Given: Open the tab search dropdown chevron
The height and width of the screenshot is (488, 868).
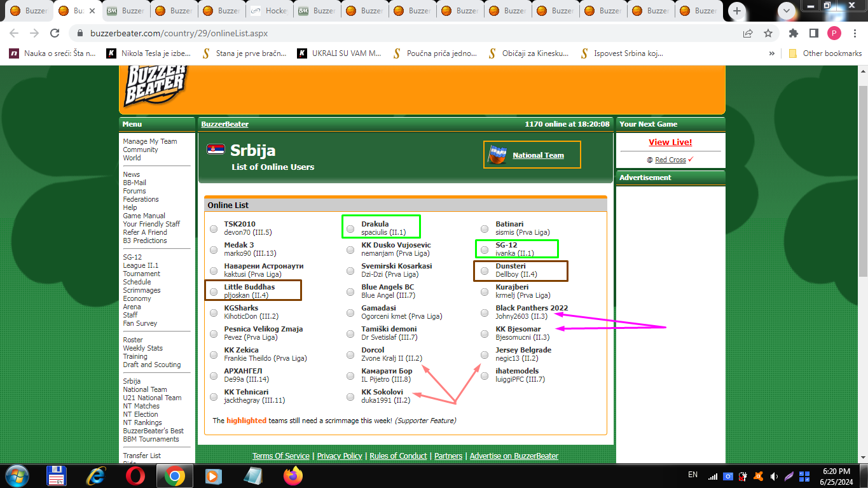Looking at the screenshot, I should pyautogui.click(x=787, y=11).
